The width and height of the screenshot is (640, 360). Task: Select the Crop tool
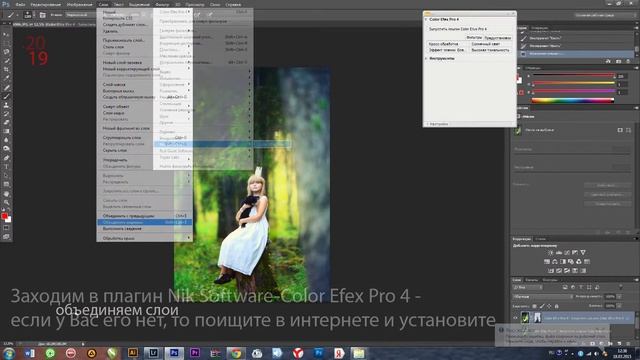pos(6,69)
